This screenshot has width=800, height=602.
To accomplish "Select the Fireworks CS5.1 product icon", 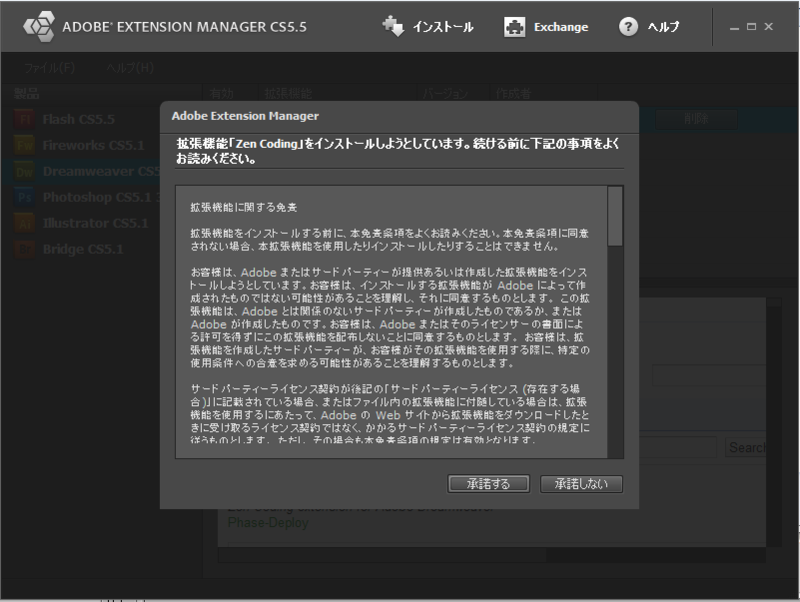I will [x=22, y=144].
